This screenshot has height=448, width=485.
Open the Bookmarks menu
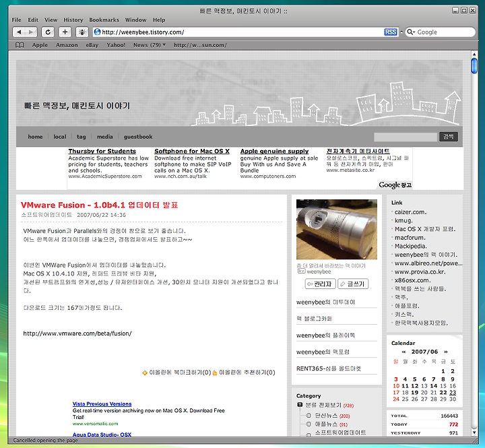tap(104, 20)
